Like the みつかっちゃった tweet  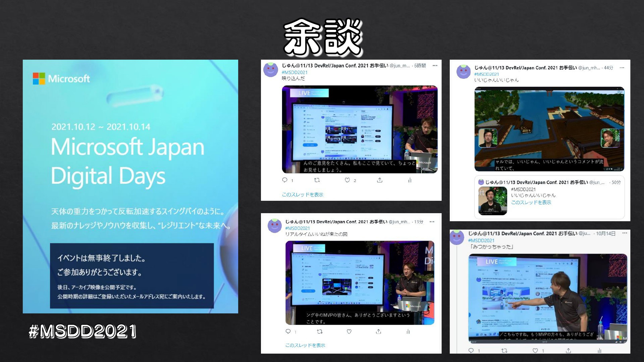coord(535,350)
